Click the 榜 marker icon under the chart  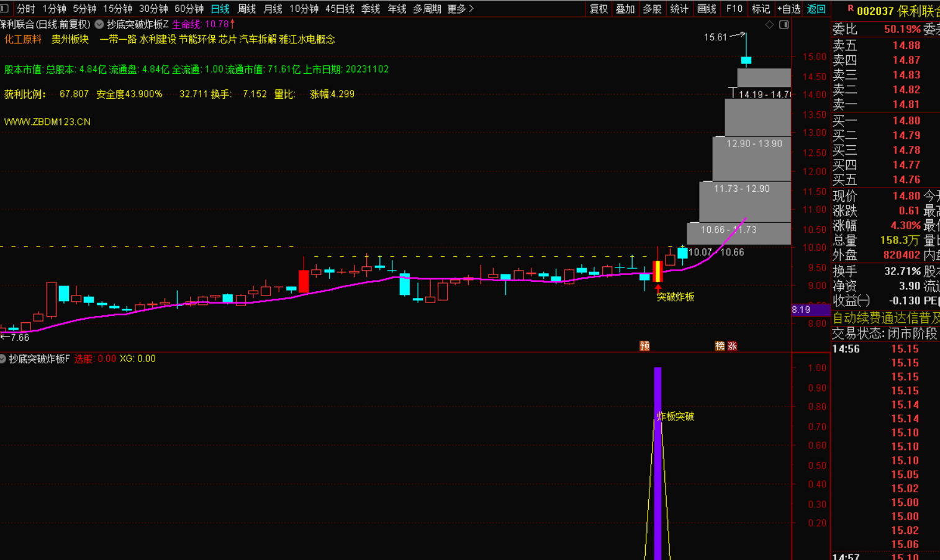click(x=720, y=346)
